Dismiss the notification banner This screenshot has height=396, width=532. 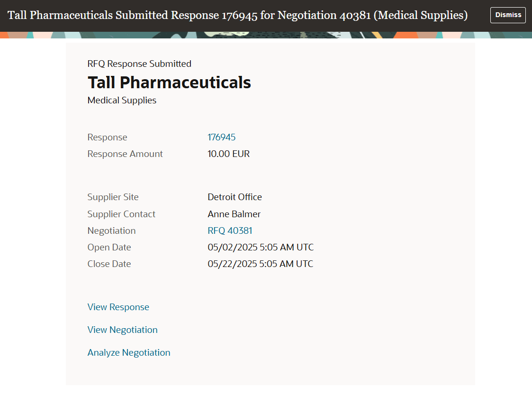point(507,15)
